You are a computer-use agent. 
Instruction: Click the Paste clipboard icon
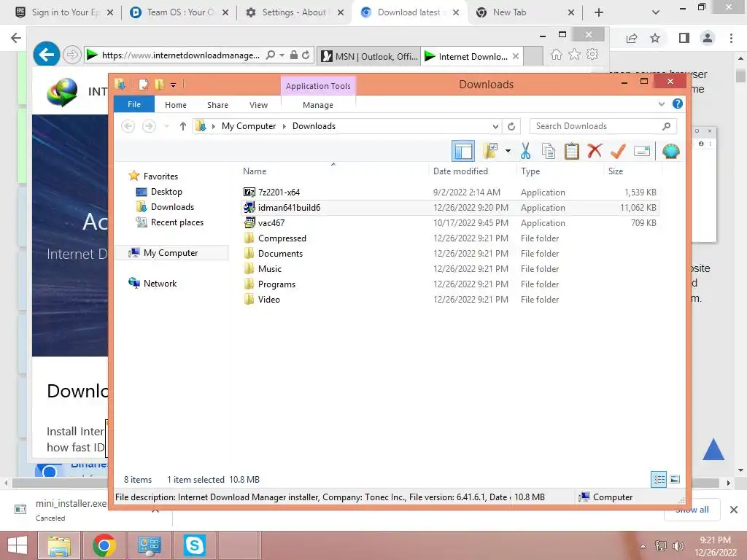pos(572,152)
